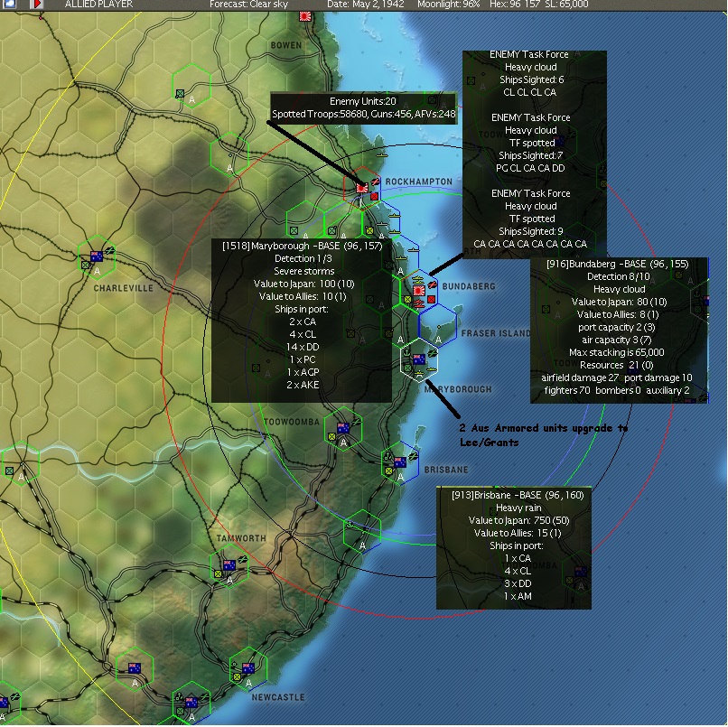
Task: Click the TAMWORTH map label
Action: pyautogui.click(x=241, y=538)
